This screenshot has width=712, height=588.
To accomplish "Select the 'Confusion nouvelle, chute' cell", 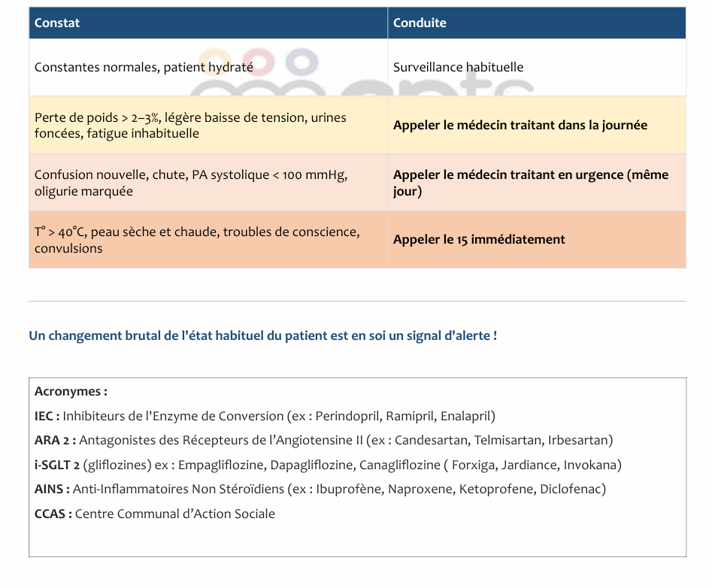I will coord(208,183).
